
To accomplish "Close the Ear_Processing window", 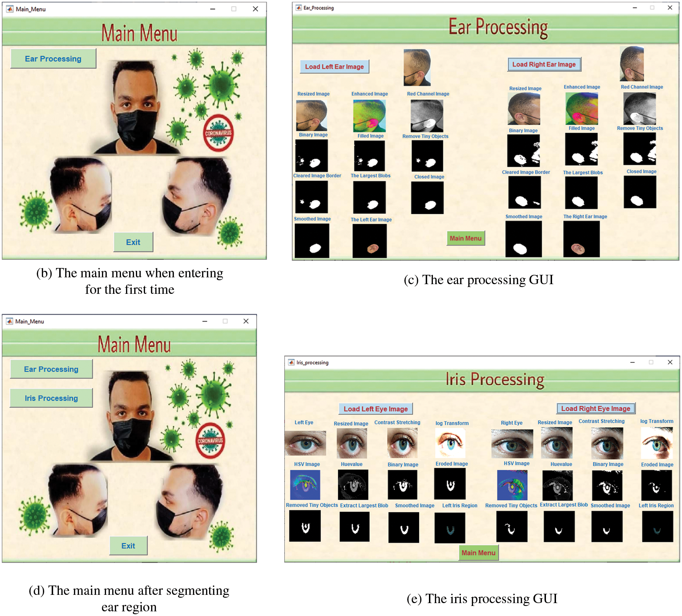I will (x=670, y=8).
